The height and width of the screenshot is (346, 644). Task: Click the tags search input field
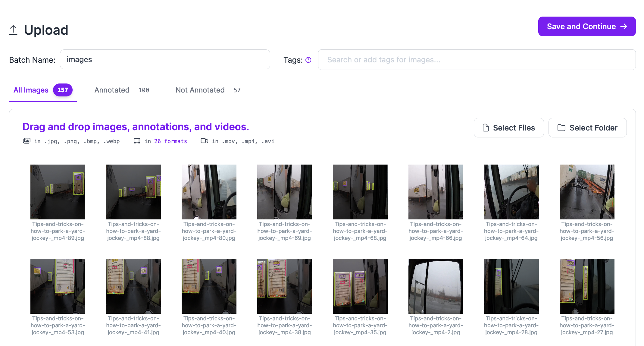pyautogui.click(x=477, y=60)
